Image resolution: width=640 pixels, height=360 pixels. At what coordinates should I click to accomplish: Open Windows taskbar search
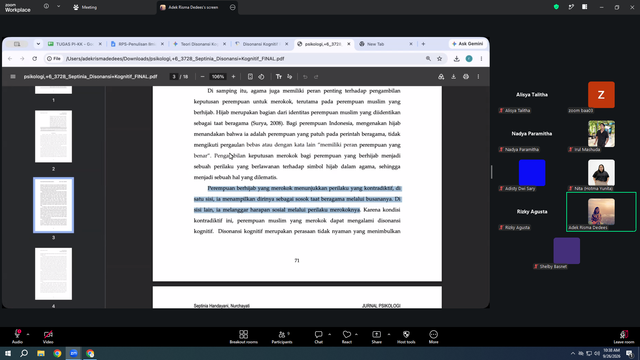[x=24, y=353]
